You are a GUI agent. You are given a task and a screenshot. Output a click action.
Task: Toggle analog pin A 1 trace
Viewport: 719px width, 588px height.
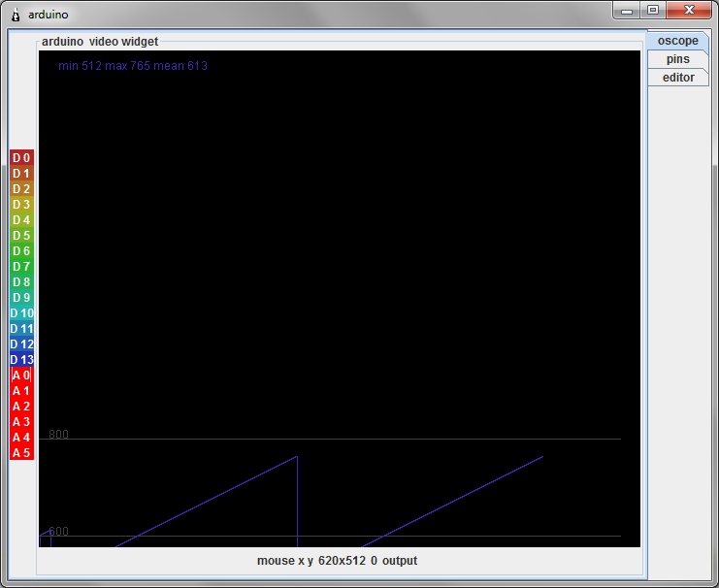coord(21,391)
